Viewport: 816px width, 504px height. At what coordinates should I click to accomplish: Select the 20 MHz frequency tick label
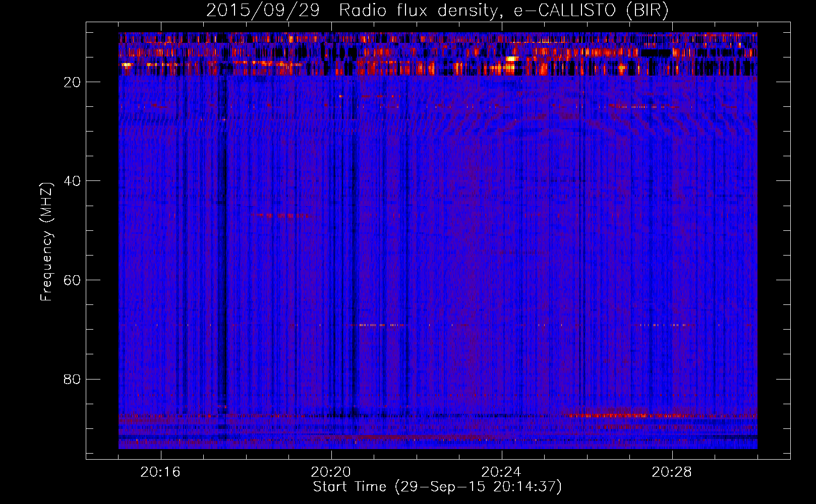point(72,83)
